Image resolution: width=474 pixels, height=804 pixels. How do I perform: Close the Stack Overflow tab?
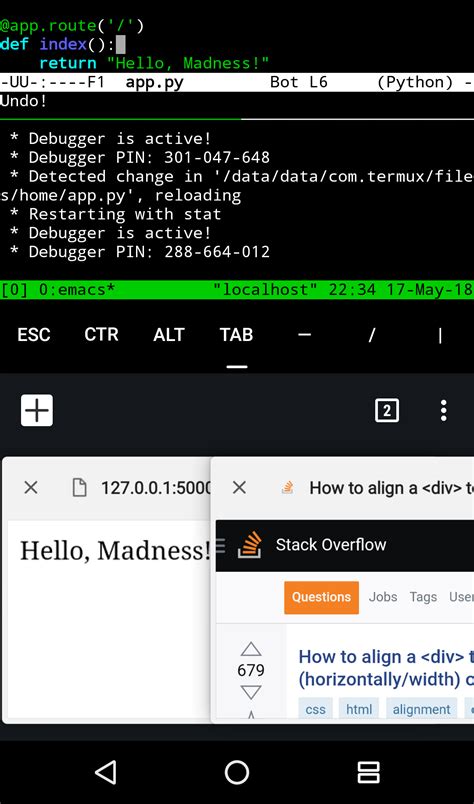point(239,488)
